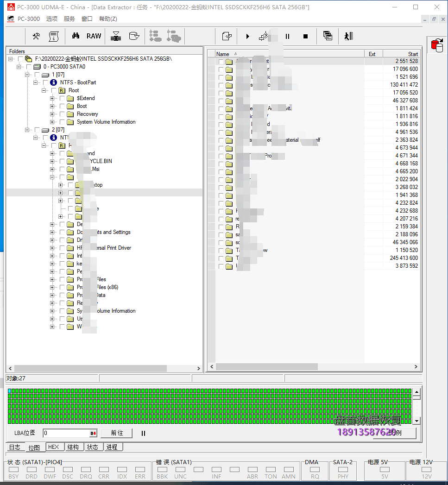Viewport: 448px width, 485px height.
Task: Click the NTFS - BootPart info icon
Action: [53, 82]
